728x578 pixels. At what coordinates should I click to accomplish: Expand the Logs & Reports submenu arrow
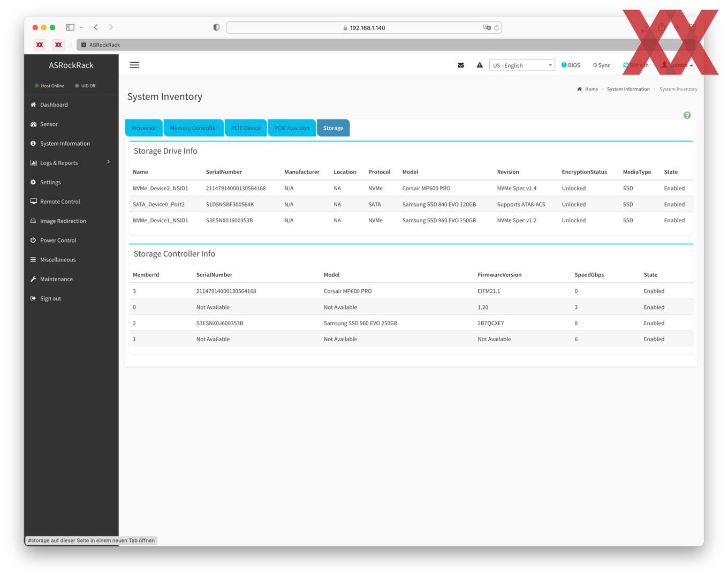(109, 162)
